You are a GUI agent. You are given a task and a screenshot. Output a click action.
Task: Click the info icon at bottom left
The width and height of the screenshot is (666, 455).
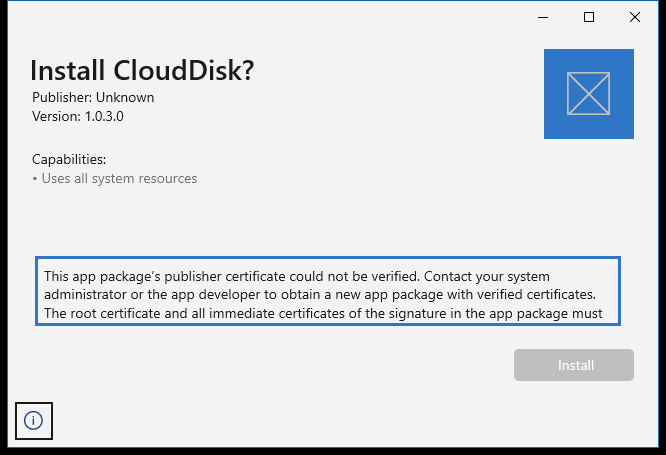[x=34, y=421]
